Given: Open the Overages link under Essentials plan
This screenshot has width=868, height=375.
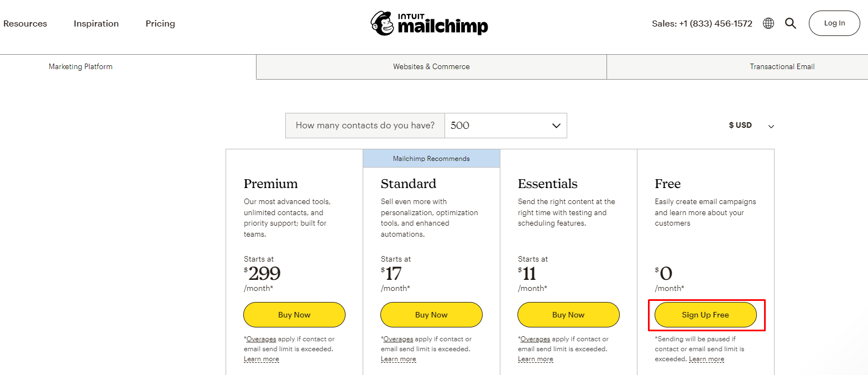Looking at the screenshot, I should pyautogui.click(x=535, y=338).
